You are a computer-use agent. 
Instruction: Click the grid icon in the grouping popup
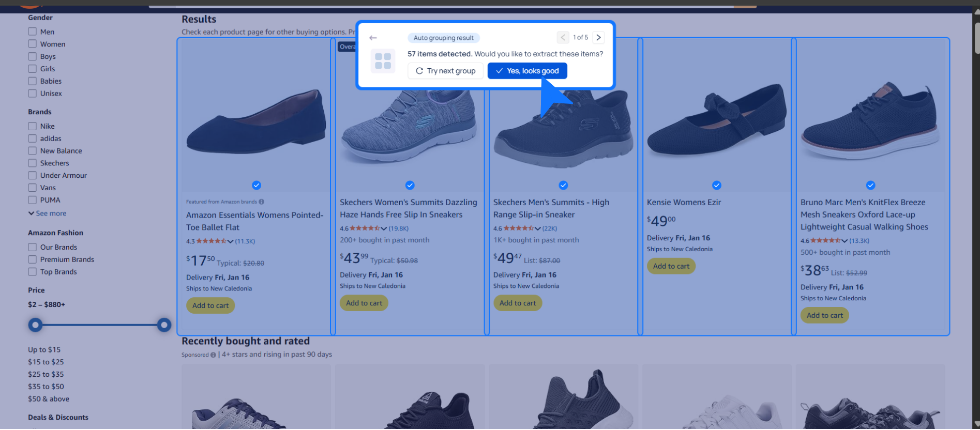tap(383, 61)
